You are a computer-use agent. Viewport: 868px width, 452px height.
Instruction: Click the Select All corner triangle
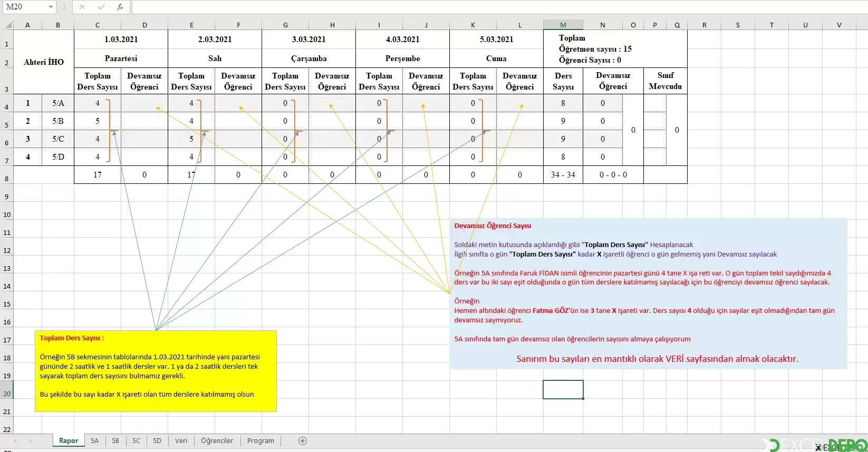(7, 25)
